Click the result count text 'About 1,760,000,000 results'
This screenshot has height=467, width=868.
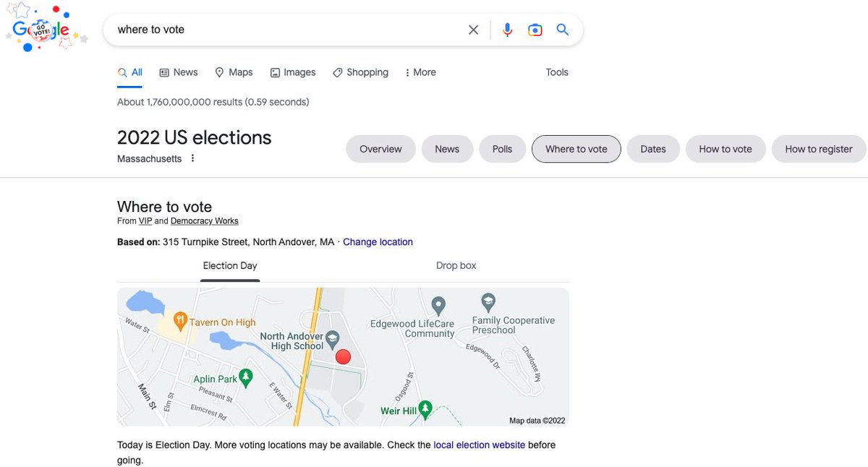click(179, 102)
